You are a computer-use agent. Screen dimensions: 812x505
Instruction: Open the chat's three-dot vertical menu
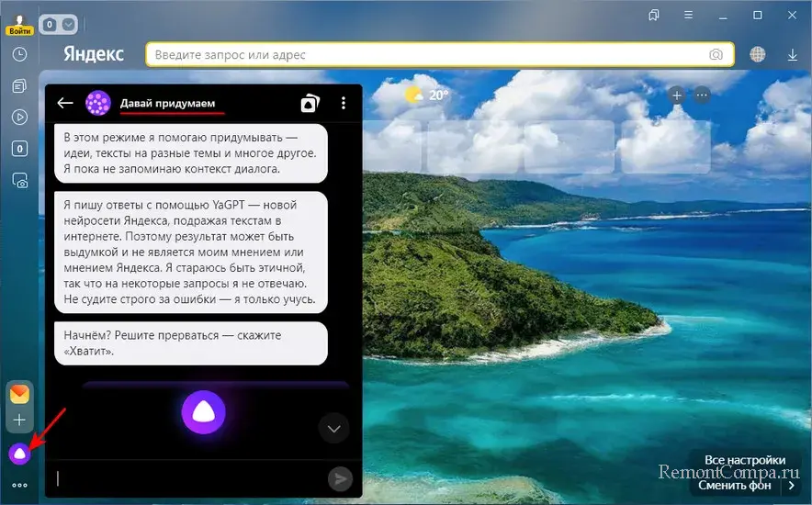coord(344,104)
